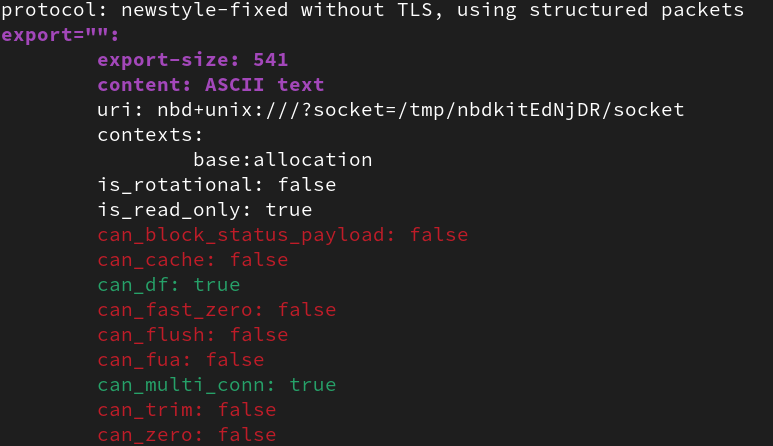Screen dimensions: 773x446
Task: Click the green can_df true line
Action: pos(168,285)
